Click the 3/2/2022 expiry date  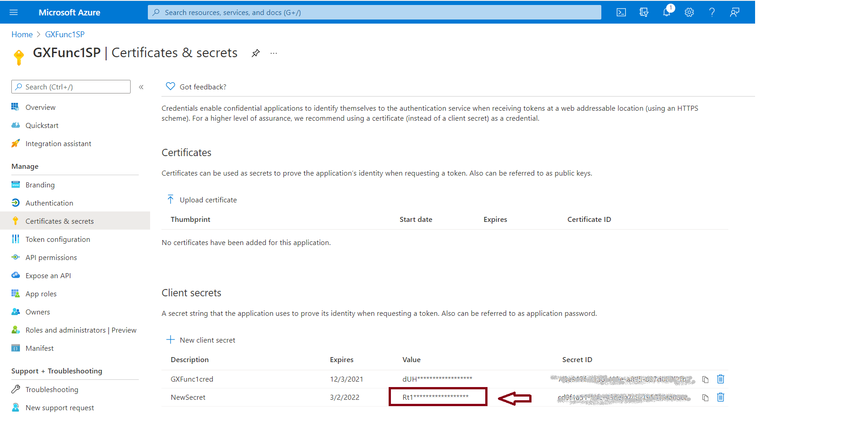345,397
